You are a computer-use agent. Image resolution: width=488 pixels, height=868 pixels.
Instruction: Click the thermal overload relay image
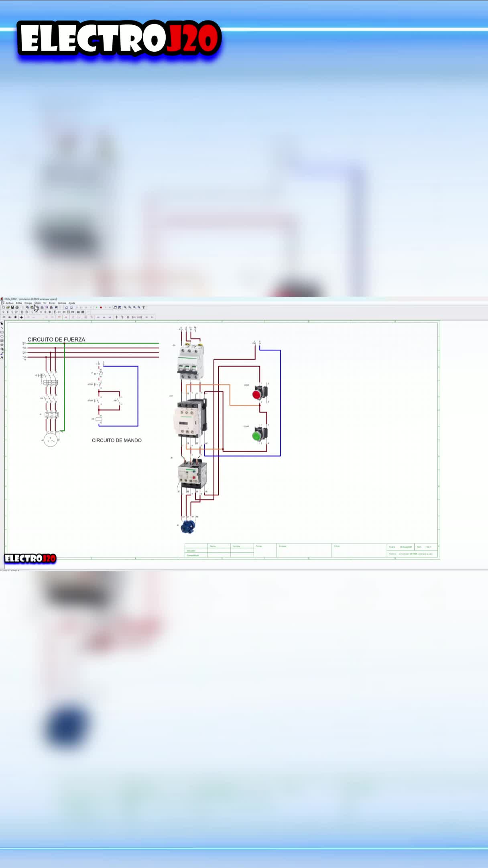coord(192,474)
